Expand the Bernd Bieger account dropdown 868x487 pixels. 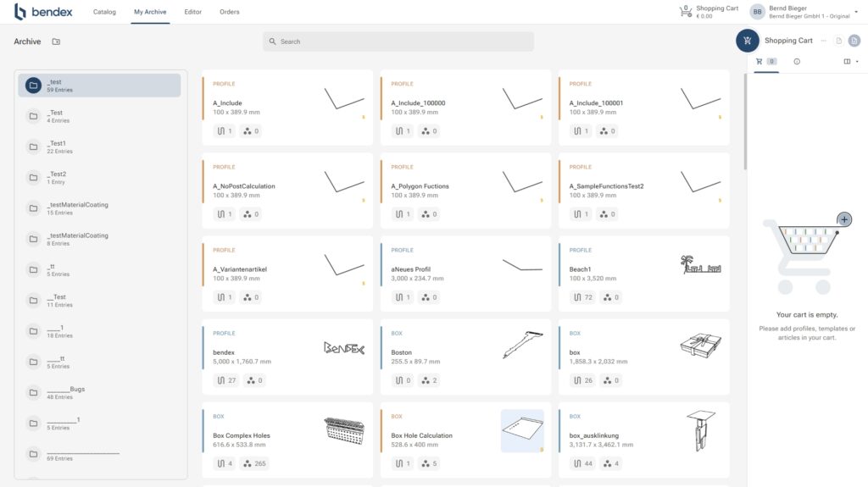859,12
